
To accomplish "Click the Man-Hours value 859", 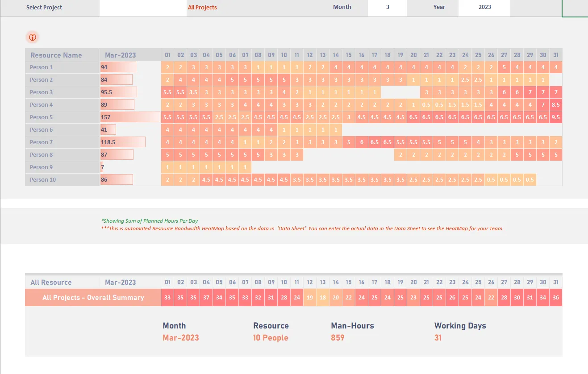I will click(x=338, y=338).
